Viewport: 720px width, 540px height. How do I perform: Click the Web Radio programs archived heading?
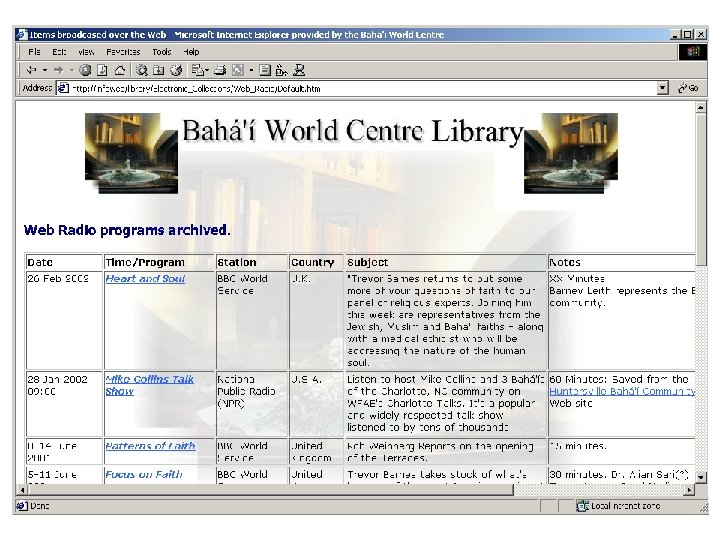pos(127,230)
